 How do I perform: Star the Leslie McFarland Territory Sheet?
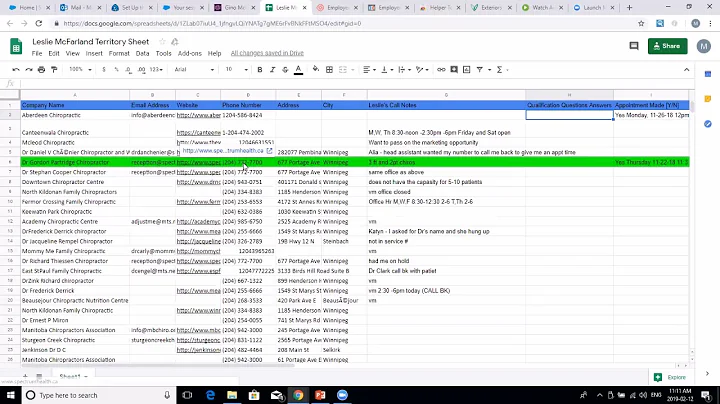tap(162, 42)
